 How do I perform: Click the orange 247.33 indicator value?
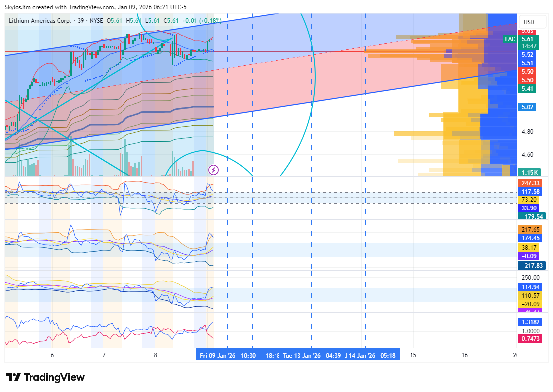pyautogui.click(x=529, y=183)
